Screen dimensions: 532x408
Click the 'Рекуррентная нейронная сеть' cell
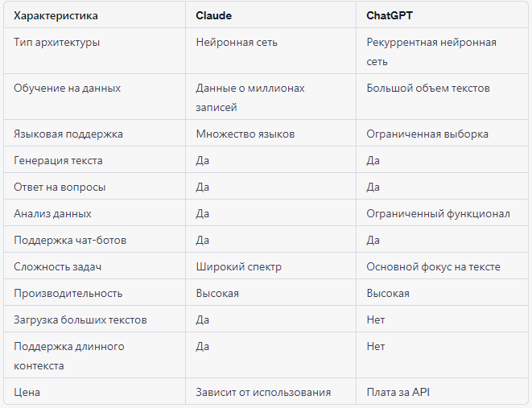tap(431, 52)
